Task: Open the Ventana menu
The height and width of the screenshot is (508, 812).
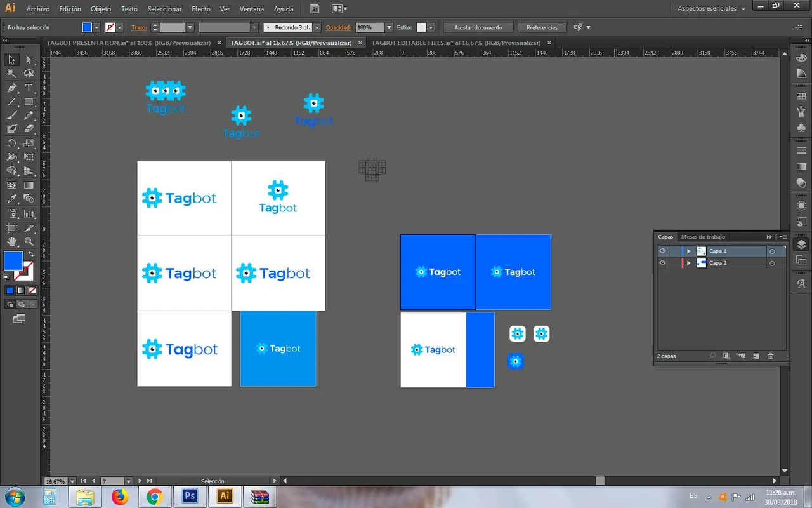Action: click(252, 9)
